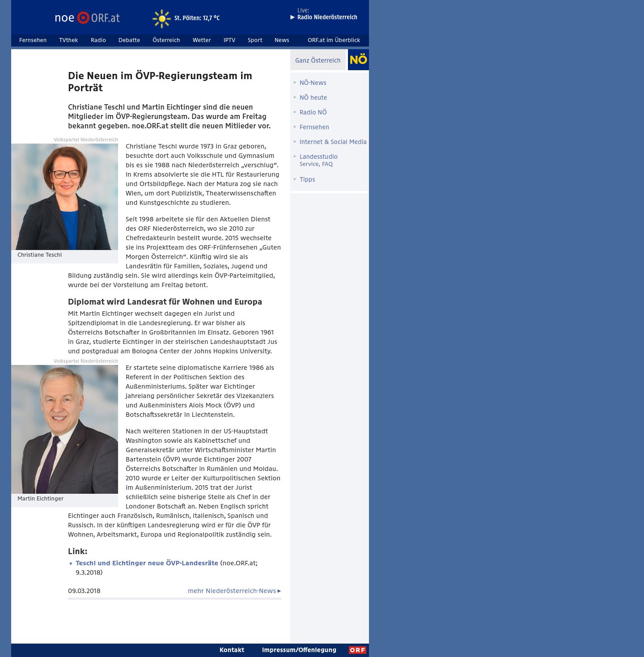Open Österreich in the navigation bar
This screenshot has height=657, width=644.
166,40
